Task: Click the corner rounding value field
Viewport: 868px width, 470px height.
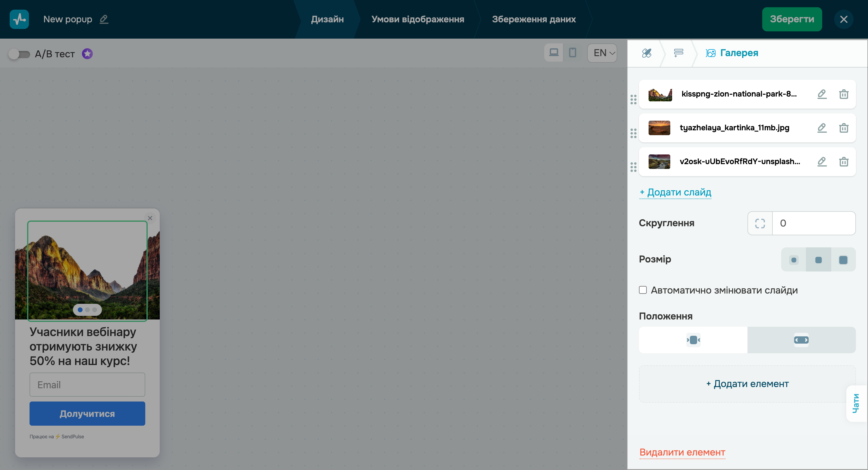Action: 813,223
